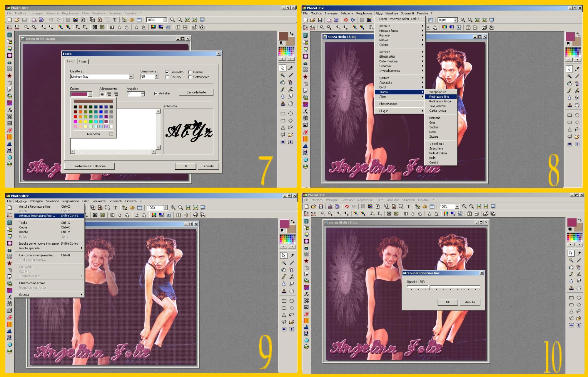Click center alignment icon in Testo dialog
588x377 pixels.
point(109,94)
